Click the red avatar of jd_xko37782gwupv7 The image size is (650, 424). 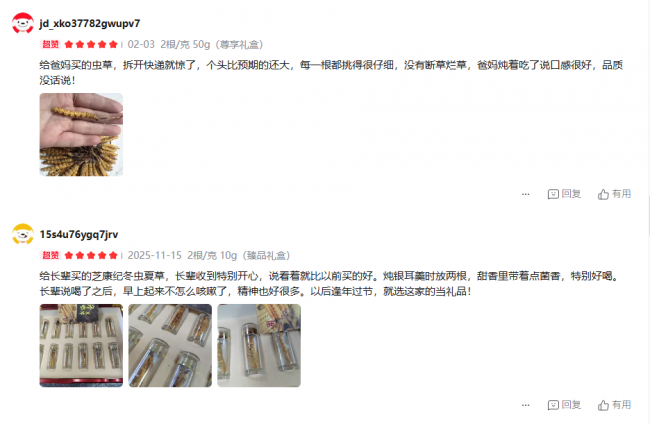pos(22,23)
